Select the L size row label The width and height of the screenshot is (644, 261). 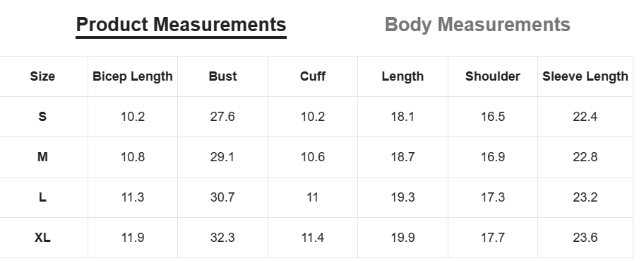(x=42, y=197)
